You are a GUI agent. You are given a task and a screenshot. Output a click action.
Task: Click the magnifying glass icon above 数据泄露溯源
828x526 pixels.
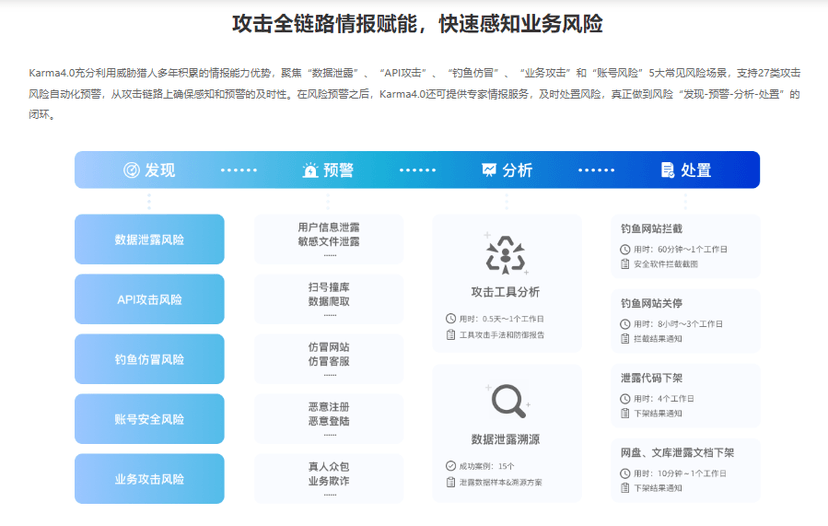508,401
